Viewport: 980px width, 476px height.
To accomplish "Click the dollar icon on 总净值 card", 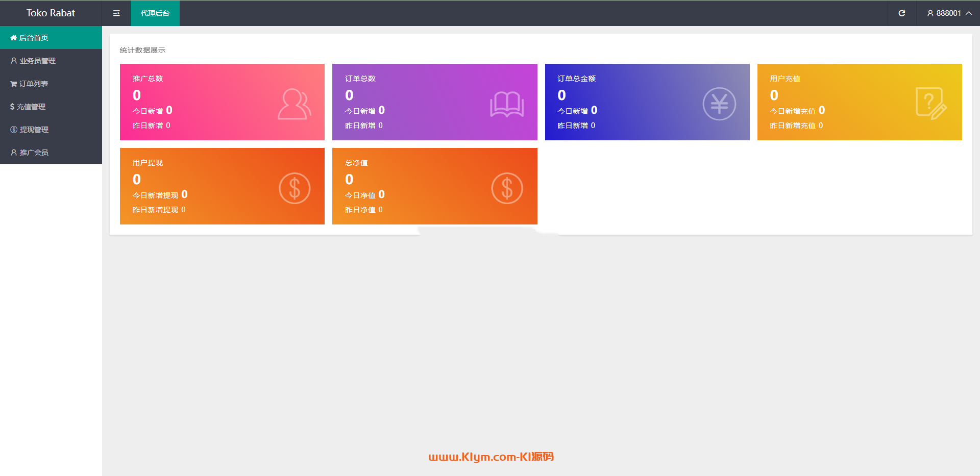I will [507, 188].
